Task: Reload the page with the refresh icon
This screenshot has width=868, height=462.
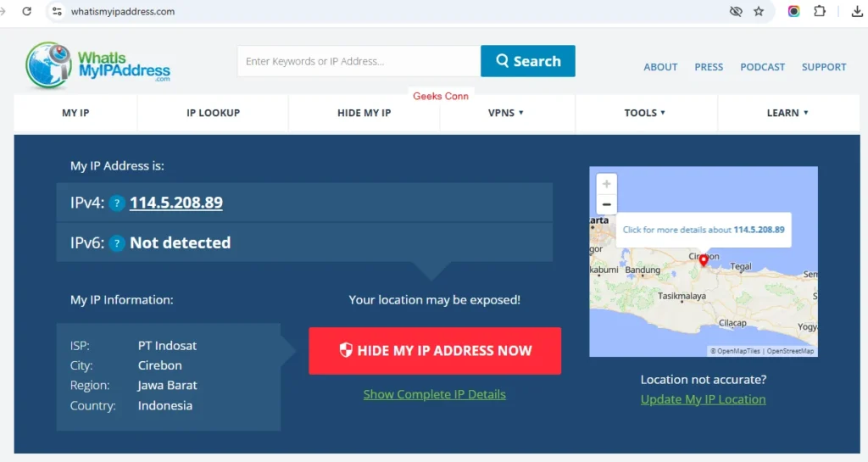Action: click(x=26, y=11)
